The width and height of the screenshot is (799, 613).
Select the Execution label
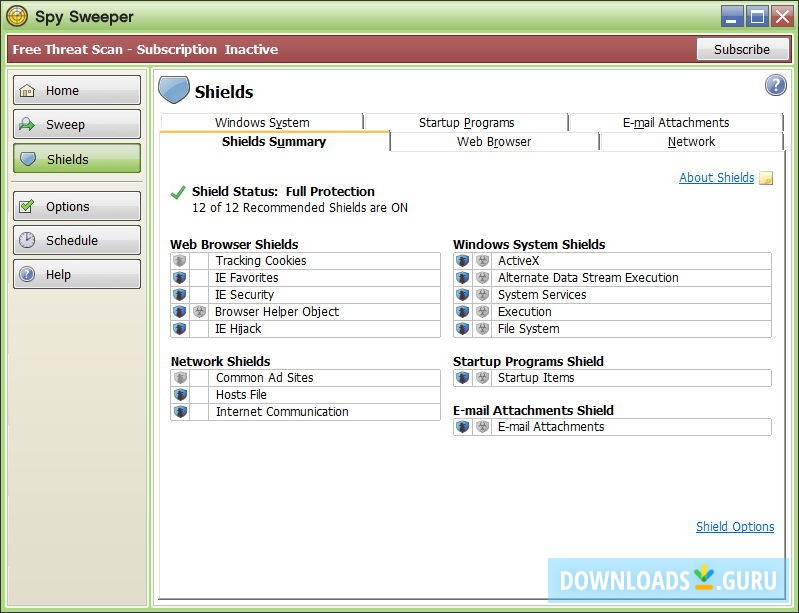pos(524,311)
